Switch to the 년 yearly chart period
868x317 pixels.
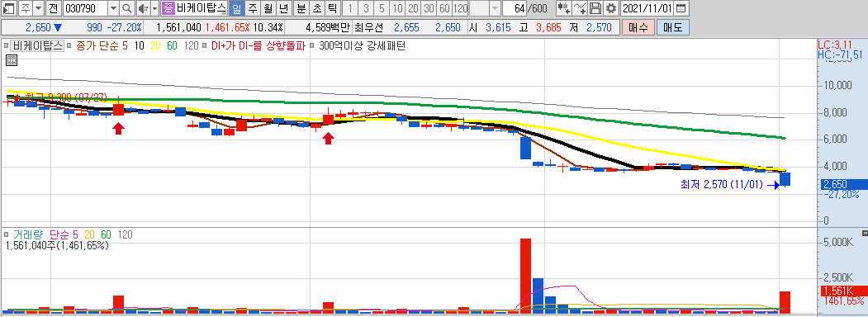283,8
